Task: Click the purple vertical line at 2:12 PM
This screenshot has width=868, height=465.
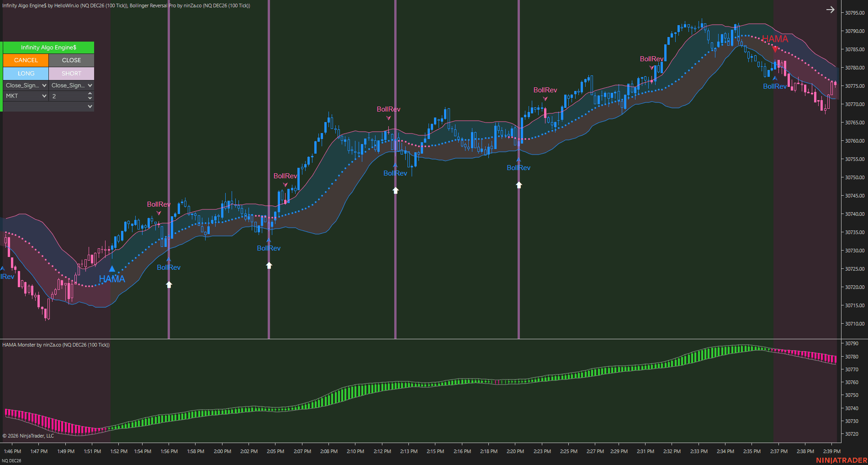Action: click(395, 169)
